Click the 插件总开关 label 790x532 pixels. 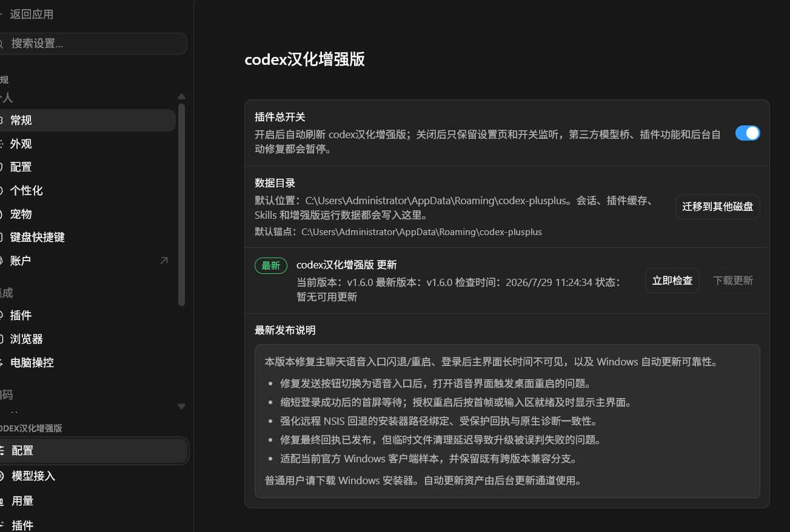point(280,117)
